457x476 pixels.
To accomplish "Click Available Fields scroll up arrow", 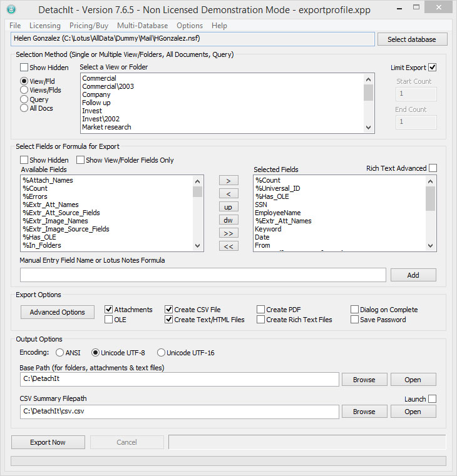I will (197, 181).
